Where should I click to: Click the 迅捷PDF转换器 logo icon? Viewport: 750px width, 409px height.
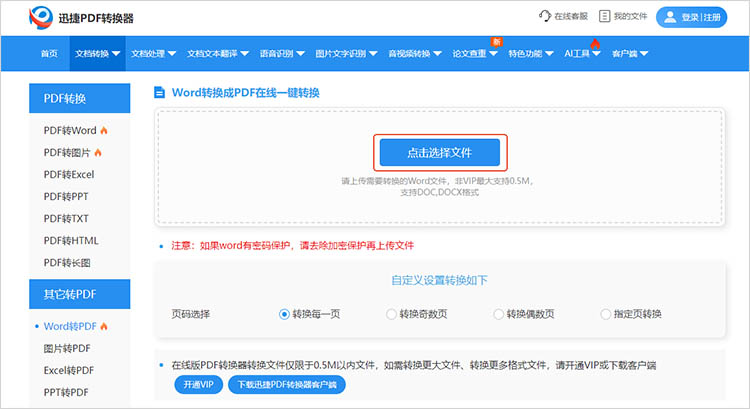click(43, 17)
